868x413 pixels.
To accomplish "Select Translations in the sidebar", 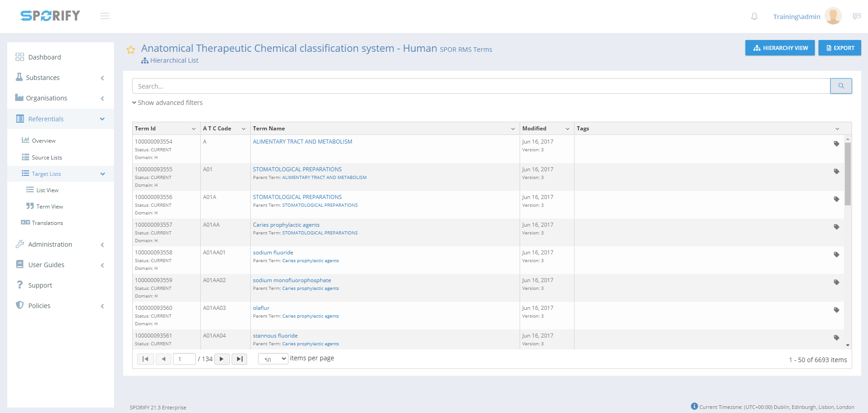I will click(x=47, y=223).
